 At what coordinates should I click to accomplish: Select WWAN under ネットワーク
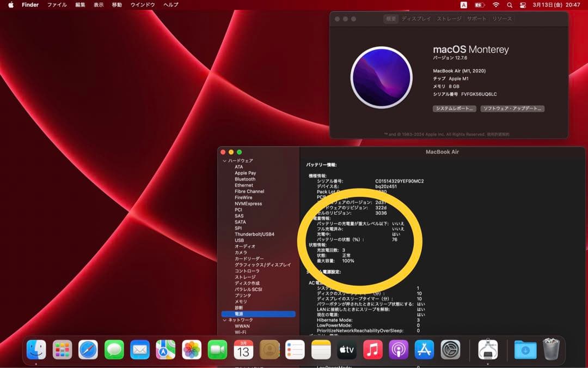(x=242, y=326)
